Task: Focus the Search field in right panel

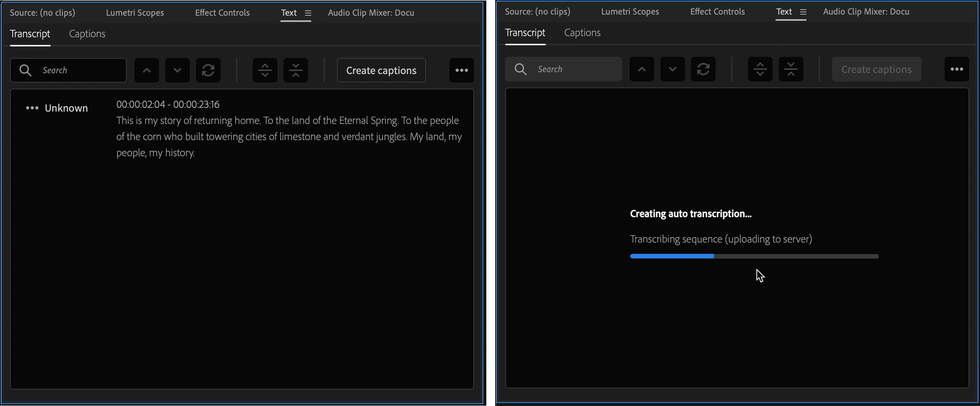Action: [564, 69]
